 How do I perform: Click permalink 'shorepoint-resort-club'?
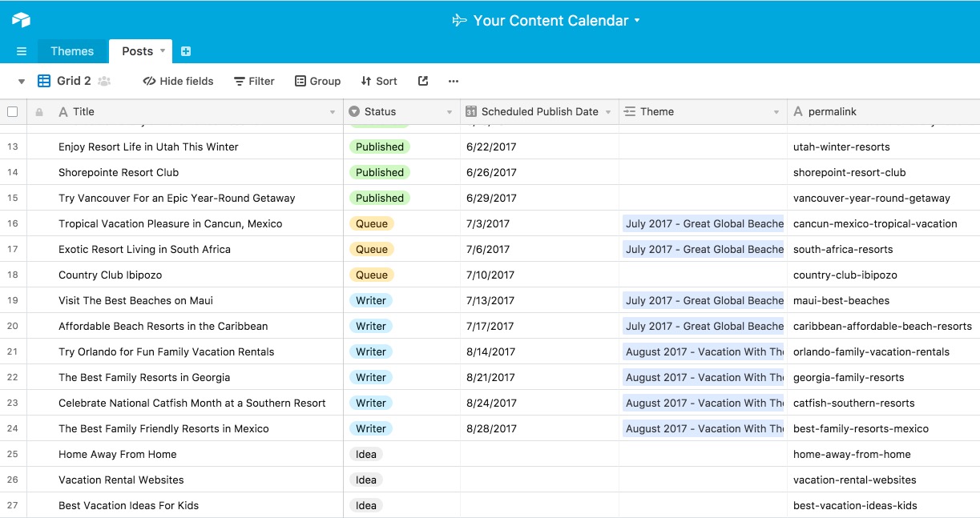coord(849,172)
